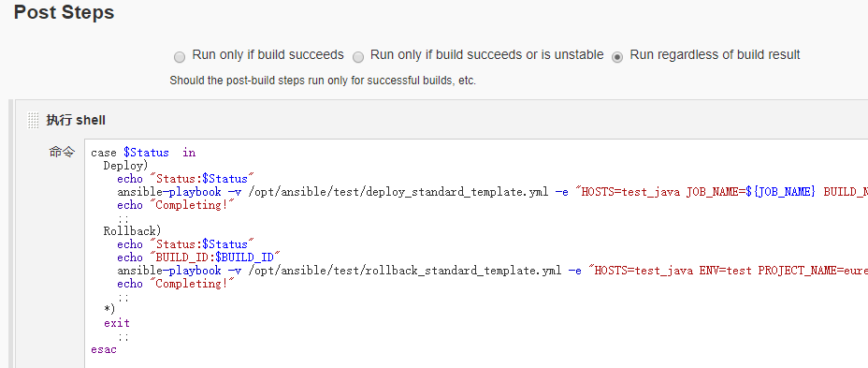Click the echo "Status:$Status" line under Rollback
The image size is (868, 368).
pos(185,244)
